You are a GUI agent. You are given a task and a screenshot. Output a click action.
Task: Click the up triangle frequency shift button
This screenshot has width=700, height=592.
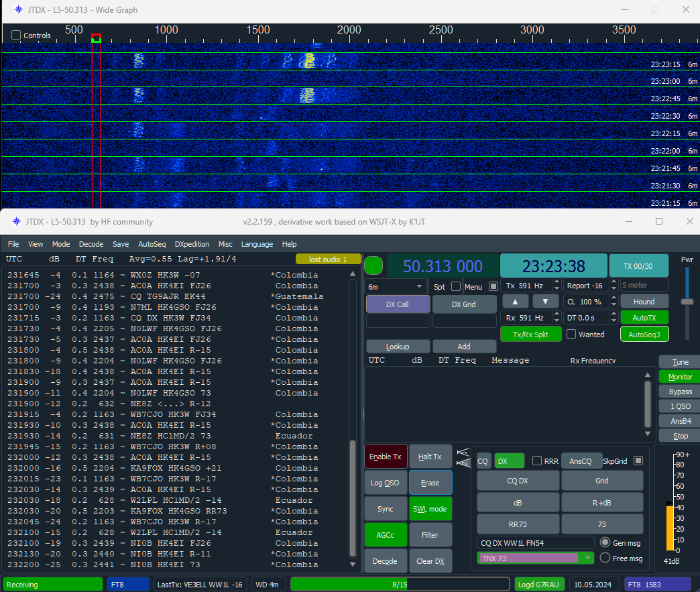point(515,302)
